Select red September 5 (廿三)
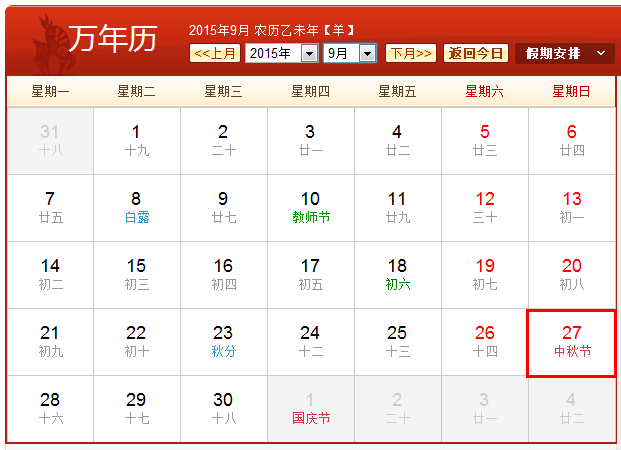This screenshot has height=450, width=621. pyautogui.click(x=485, y=141)
